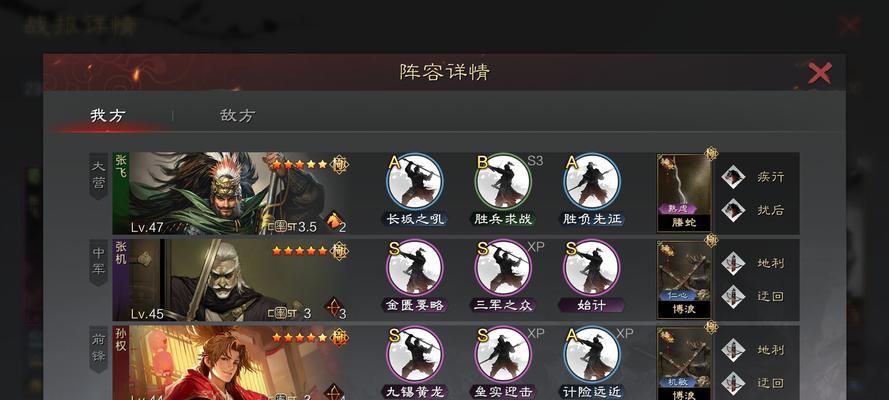889x400 pixels.
Task: Open the 腾蛇 equipment card
Action: [684, 193]
